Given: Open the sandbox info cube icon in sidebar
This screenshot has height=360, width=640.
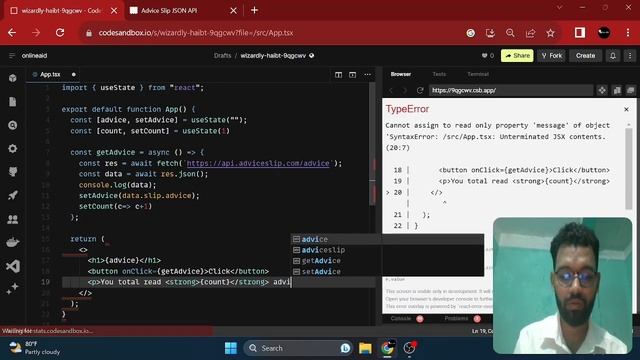Looking at the screenshot, I should 13,78.
